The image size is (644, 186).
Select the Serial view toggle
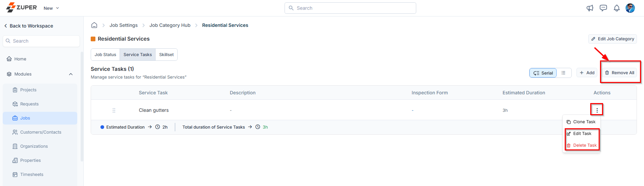coord(543,73)
